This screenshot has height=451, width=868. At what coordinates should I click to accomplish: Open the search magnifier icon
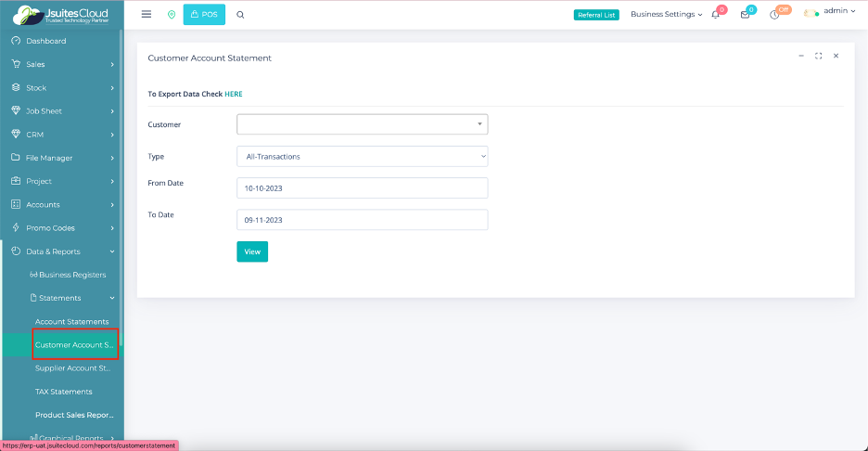pos(240,15)
